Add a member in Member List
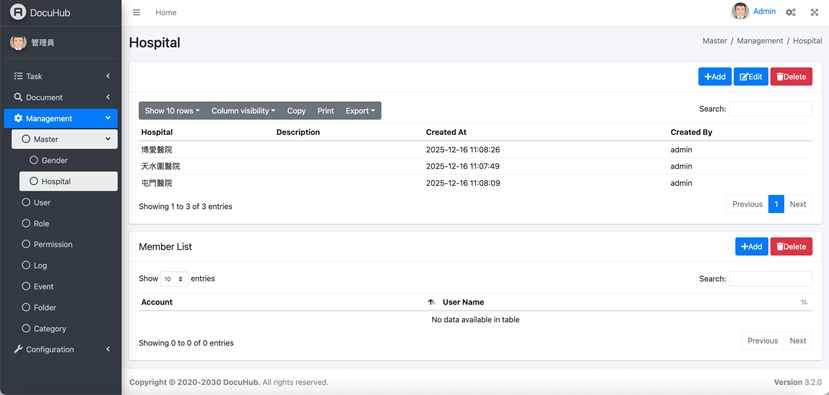829x395 pixels. coord(751,246)
